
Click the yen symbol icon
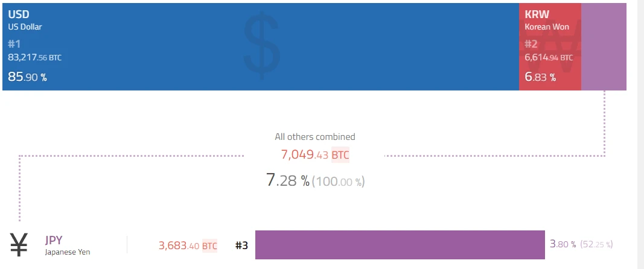[19, 244]
